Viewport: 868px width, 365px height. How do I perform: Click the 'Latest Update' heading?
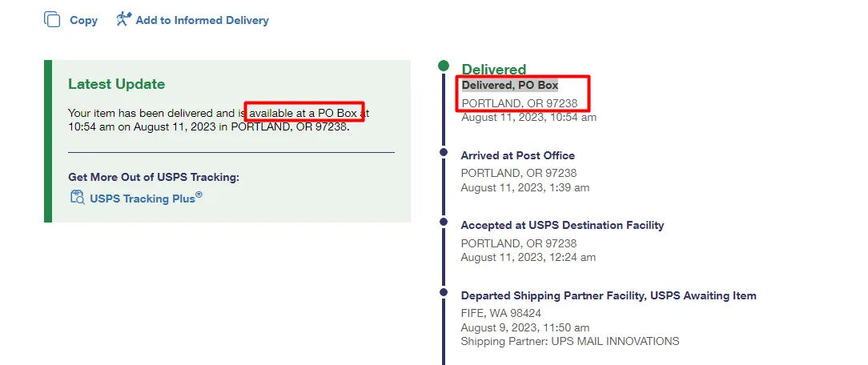pos(116,84)
